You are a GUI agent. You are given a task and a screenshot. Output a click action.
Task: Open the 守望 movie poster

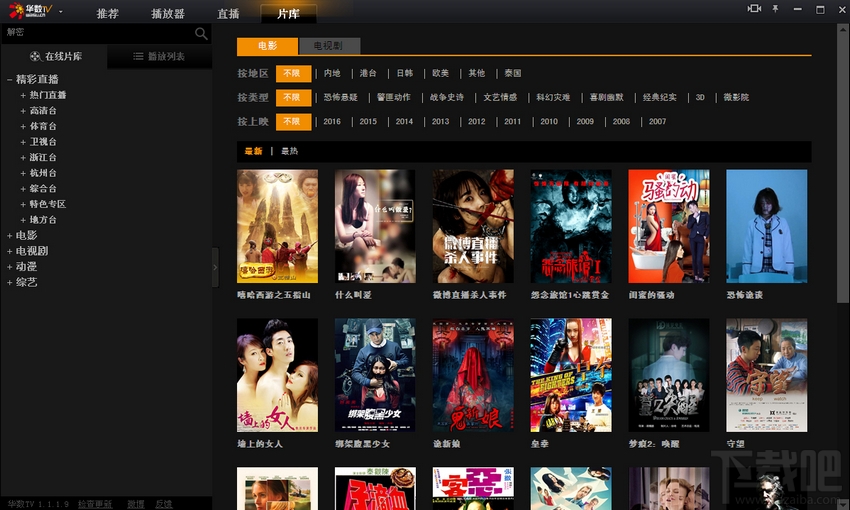pos(767,375)
